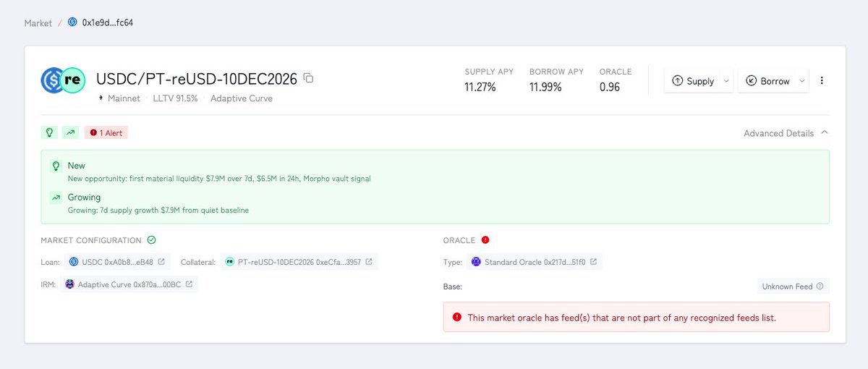Click the unrecognized feeds warning message
This screenshot has width=868, height=369.
(622, 318)
